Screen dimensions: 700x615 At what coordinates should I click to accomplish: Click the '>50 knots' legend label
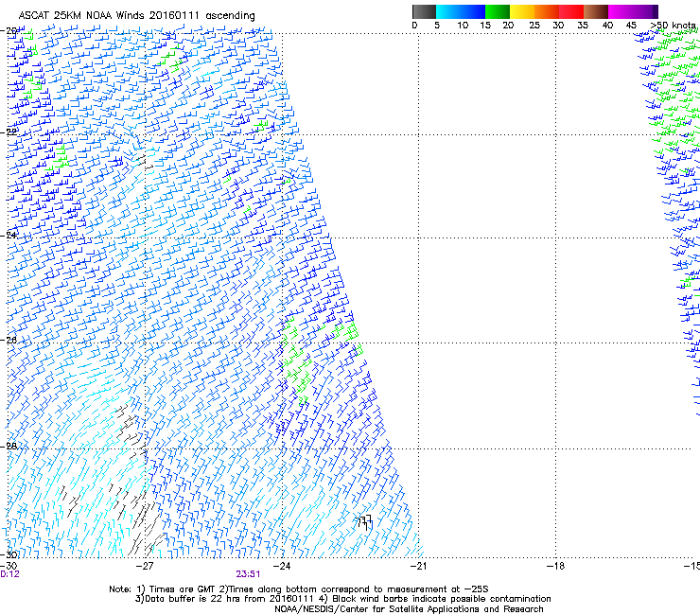coord(674,26)
